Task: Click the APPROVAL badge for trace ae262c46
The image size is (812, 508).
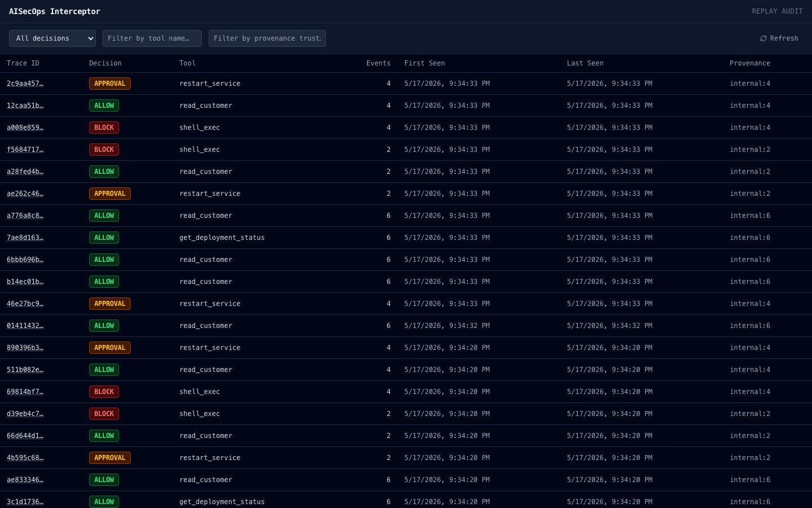Action: coord(110,194)
